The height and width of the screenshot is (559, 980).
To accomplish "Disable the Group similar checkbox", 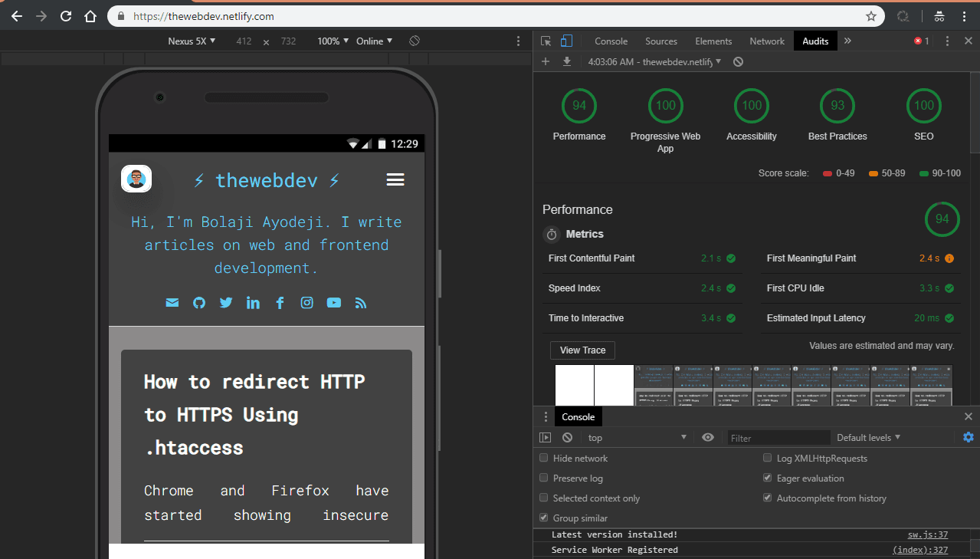I will tap(544, 518).
